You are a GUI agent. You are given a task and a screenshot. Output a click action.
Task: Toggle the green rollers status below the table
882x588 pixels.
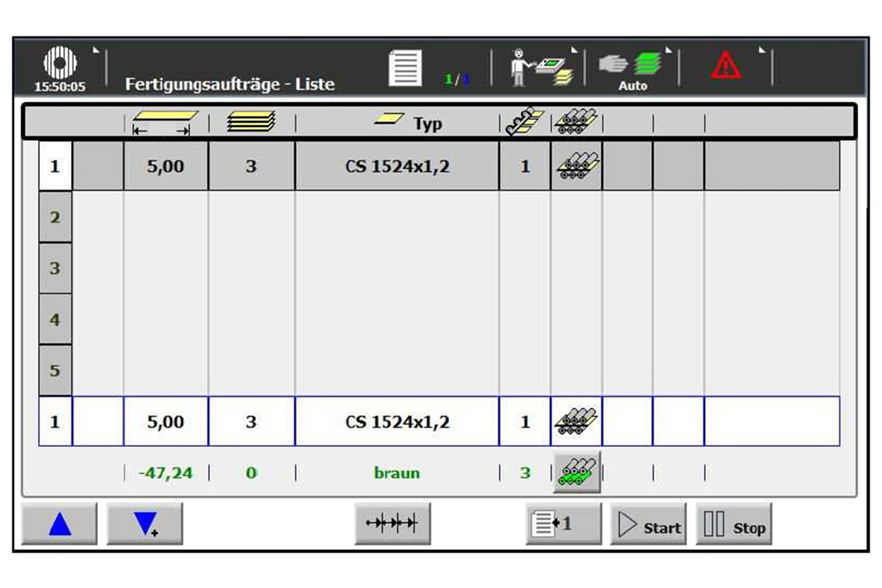point(578,472)
